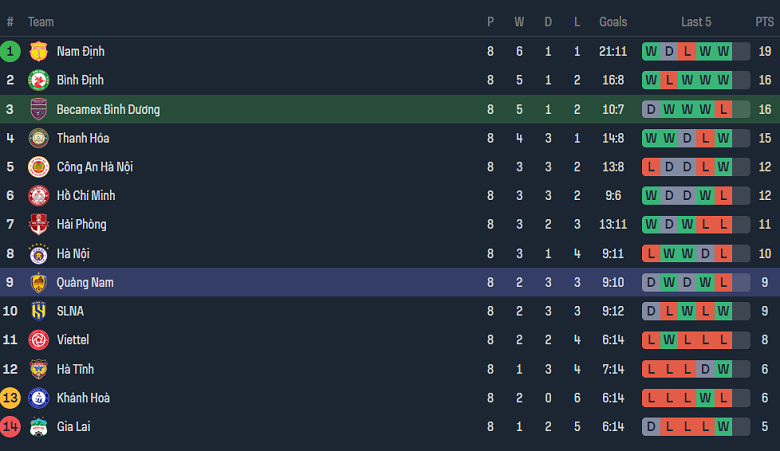The height and width of the screenshot is (451, 780).
Task: Click the Công An Hà Nội logo
Action: pyautogui.click(x=39, y=167)
